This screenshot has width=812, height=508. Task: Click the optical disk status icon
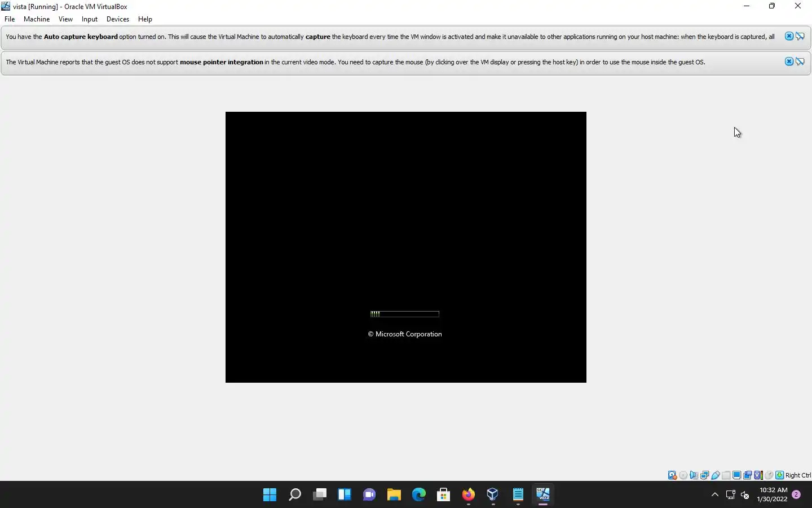[683, 475]
